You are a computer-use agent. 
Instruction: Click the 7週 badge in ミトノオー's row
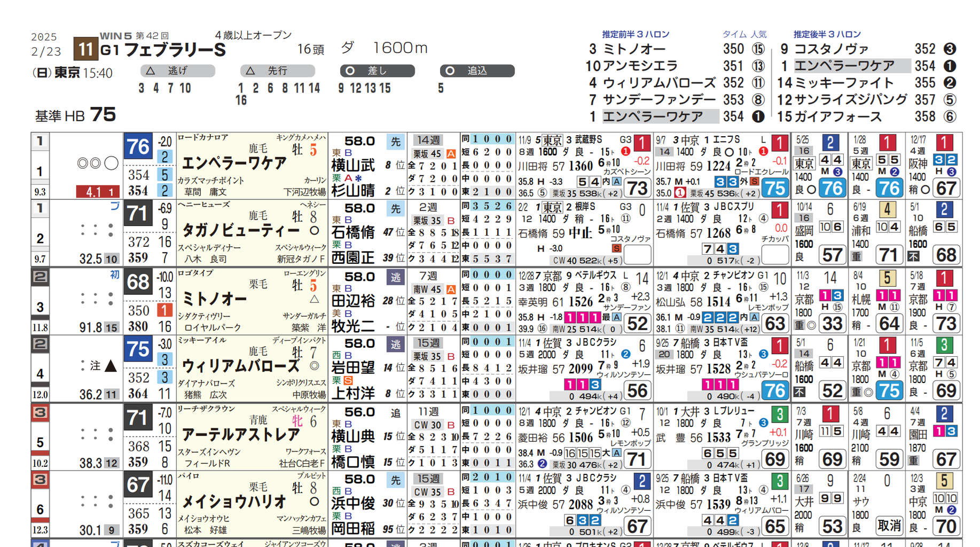click(x=428, y=276)
